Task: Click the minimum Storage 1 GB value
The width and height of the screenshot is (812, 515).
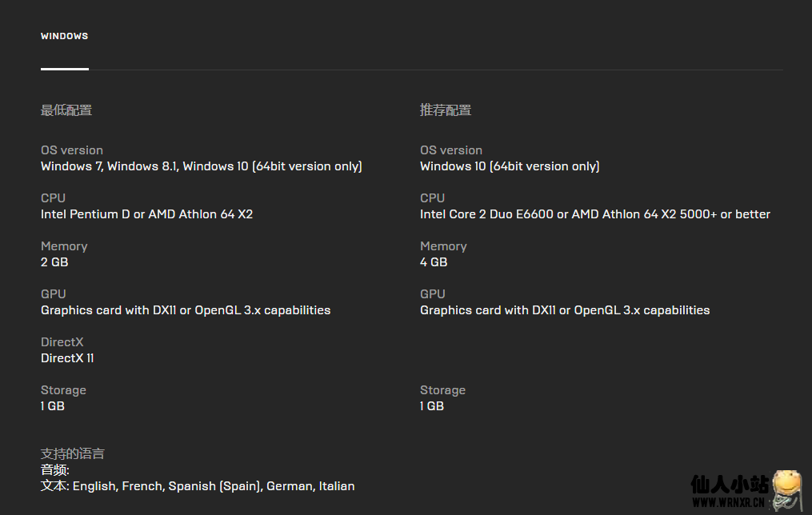Action: click(52, 405)
